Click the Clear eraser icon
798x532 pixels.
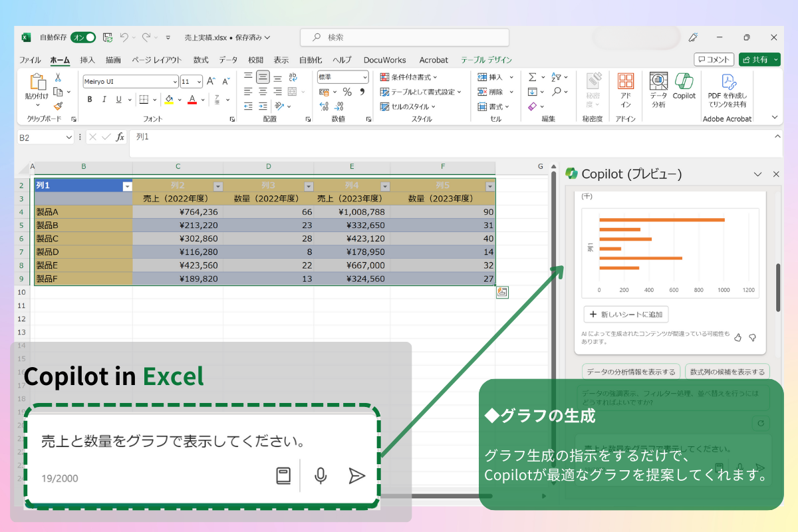pyautogui.click(x=532, y=106)
